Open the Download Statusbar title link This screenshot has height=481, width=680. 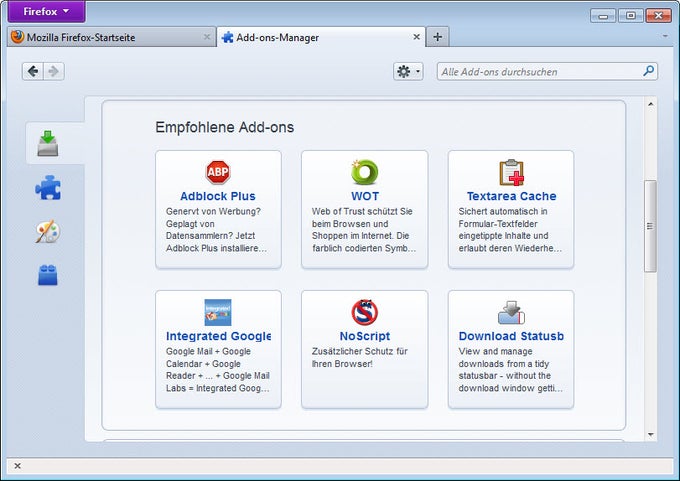click(511, 336)
